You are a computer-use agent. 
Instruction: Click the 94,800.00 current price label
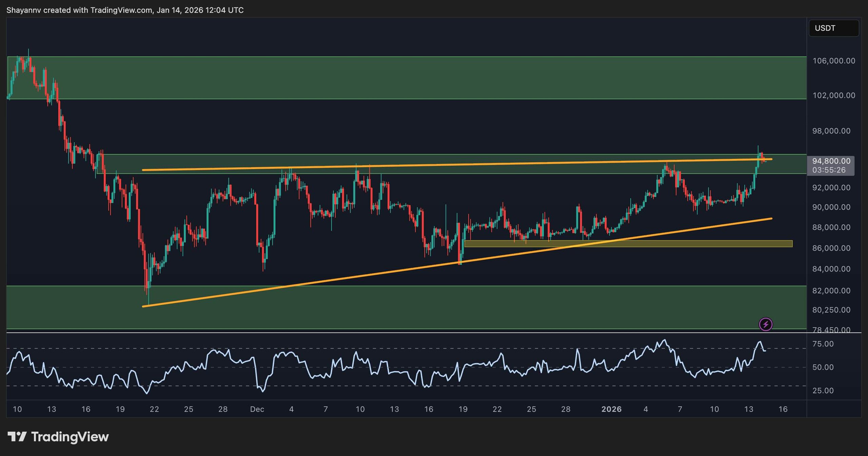point(831,161)
